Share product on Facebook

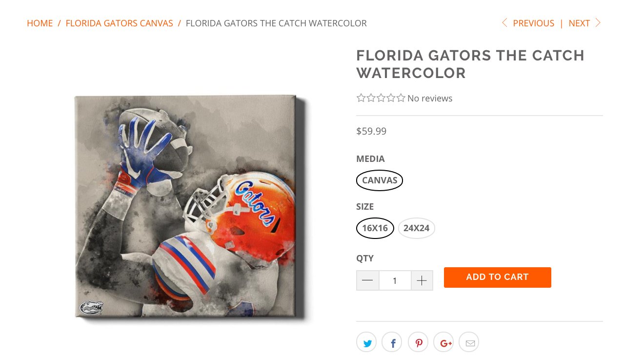tap(392, 343)
